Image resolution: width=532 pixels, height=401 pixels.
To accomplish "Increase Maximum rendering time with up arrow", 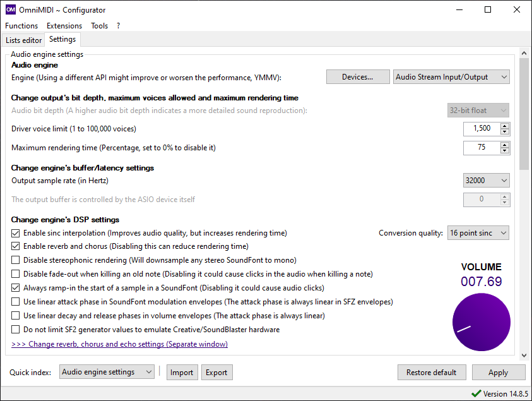I will click(x=505, y=145).
